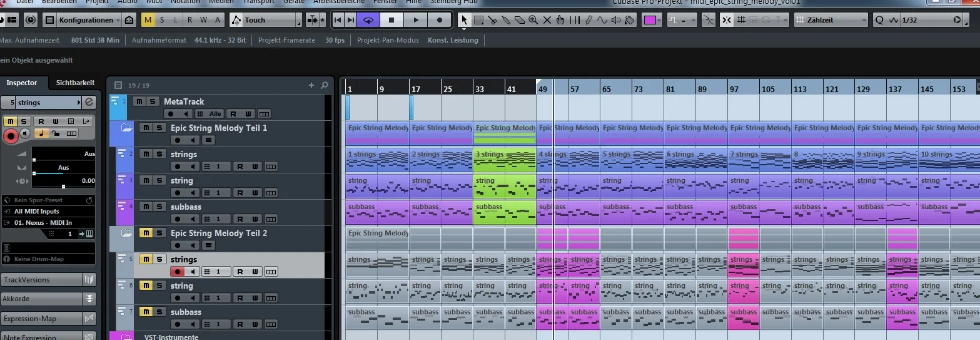Select the Zoom magnifier tool
The width and height of the screenshot is (980, 340).
pos(533,20)
